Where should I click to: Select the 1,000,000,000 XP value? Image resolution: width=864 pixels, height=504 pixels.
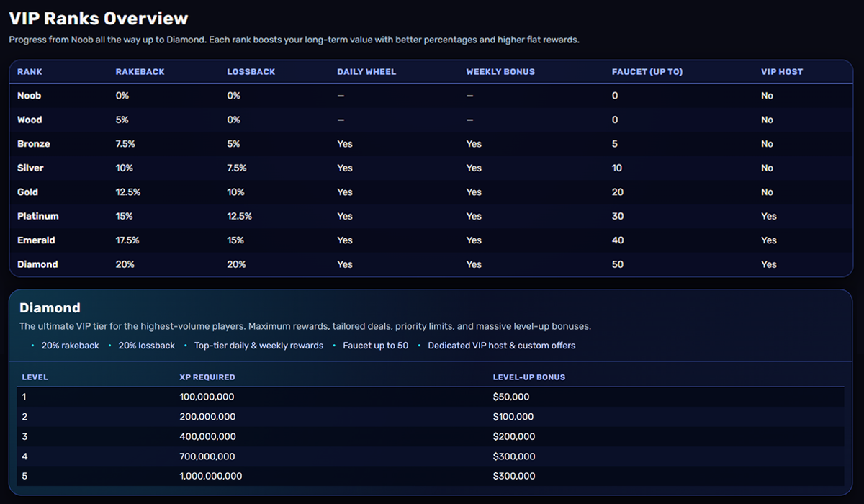211,476
